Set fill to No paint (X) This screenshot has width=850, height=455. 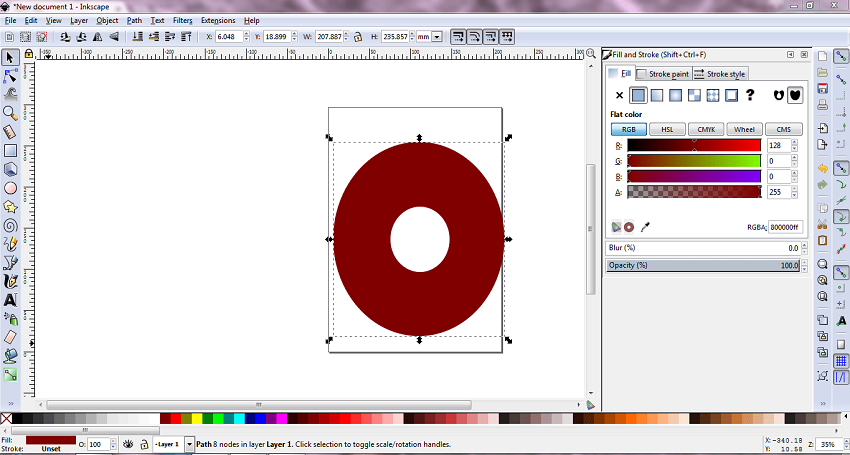tap(619, 96)
